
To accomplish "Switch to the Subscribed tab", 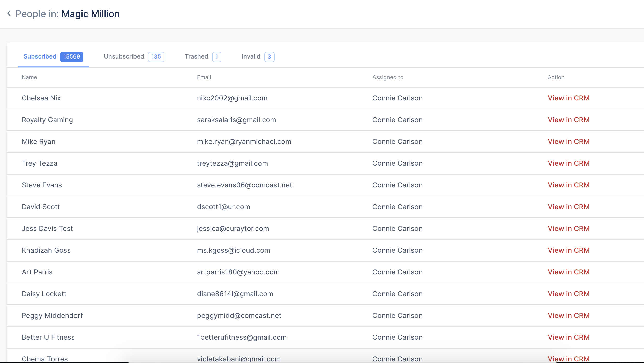I will 40,56.
